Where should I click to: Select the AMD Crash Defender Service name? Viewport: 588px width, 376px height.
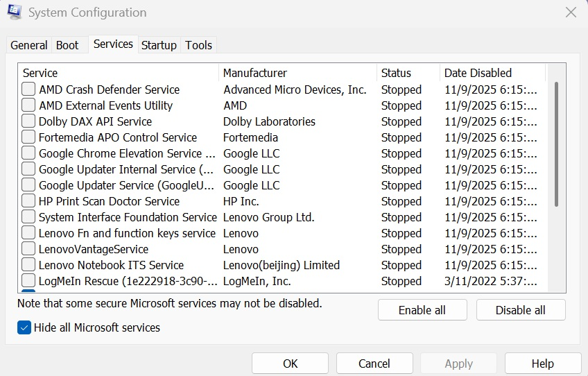pyautogui.click(x=109, y=89)
